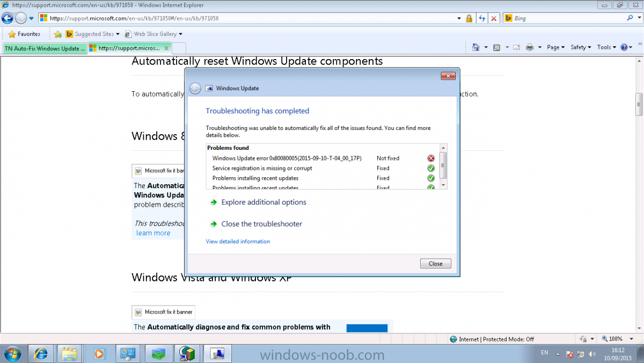The height and width of the screenshot is (363, 644).
Task: Expand the Print options dropdown arrow
Action: [539, 47]
